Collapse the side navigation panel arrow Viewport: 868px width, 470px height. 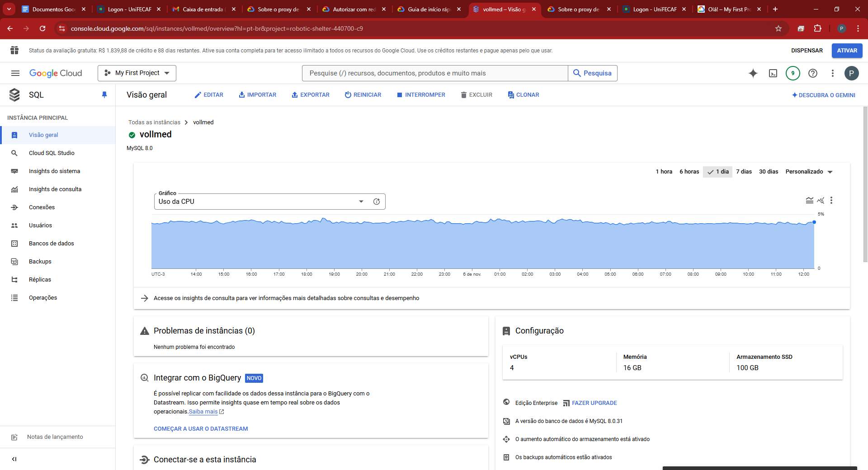coord(14,459)
